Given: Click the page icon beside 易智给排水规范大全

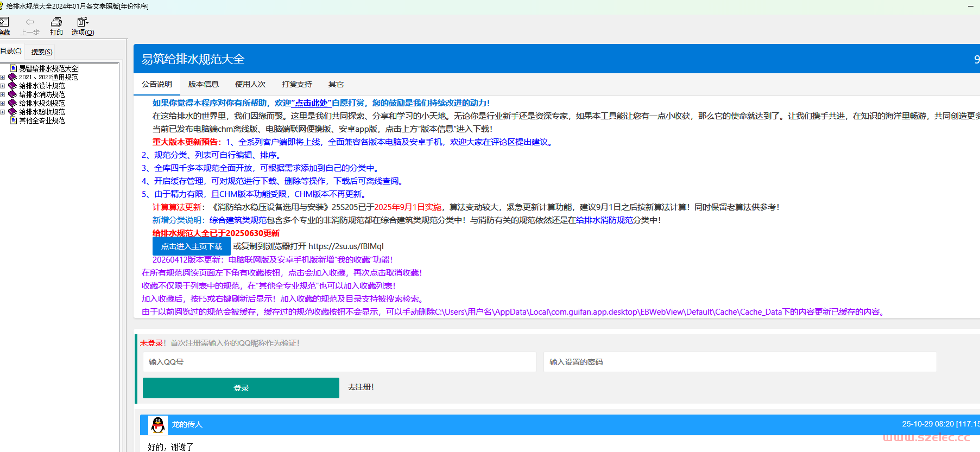Looking at the screenshot, I should pos(14,68).
